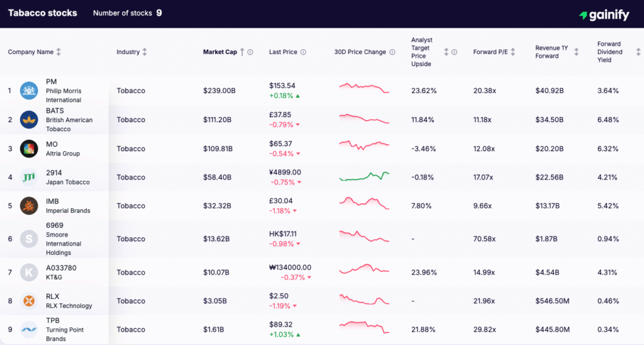
Task: Click the info icon beside 30D Price Change
Action: click(x=392, y=52)
